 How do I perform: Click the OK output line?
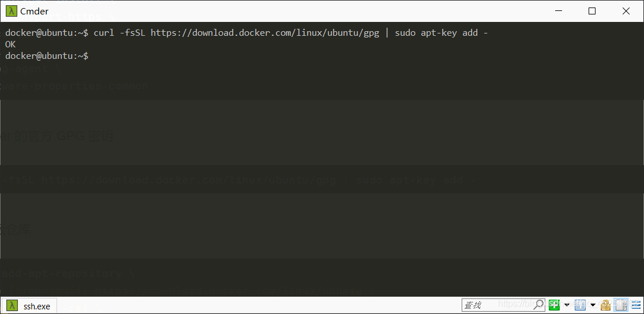click(10, 44)
